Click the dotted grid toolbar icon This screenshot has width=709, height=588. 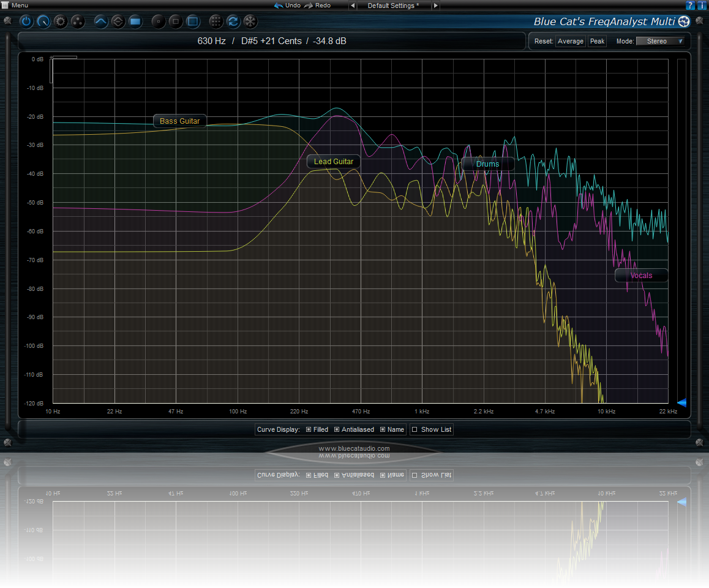pos(216,21)
